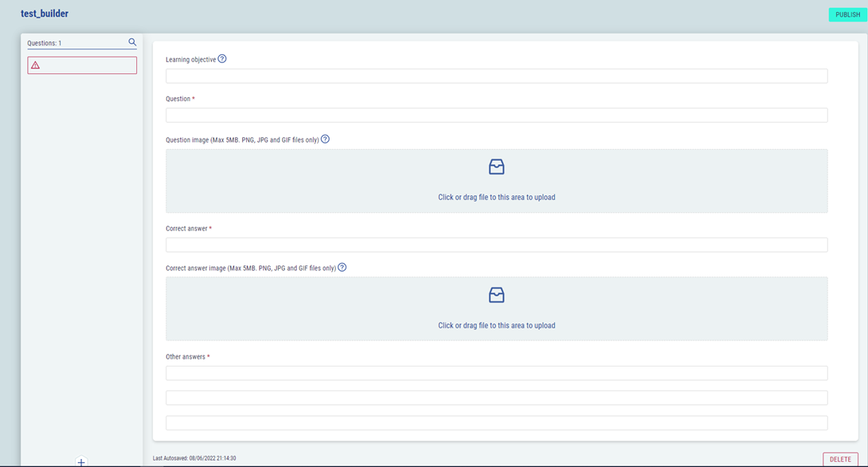This screenshot has width=868, height=467.
Task: Click the inbox icon in Correct answer image upload
Action: pyautogui.click(x=496, y=295)
